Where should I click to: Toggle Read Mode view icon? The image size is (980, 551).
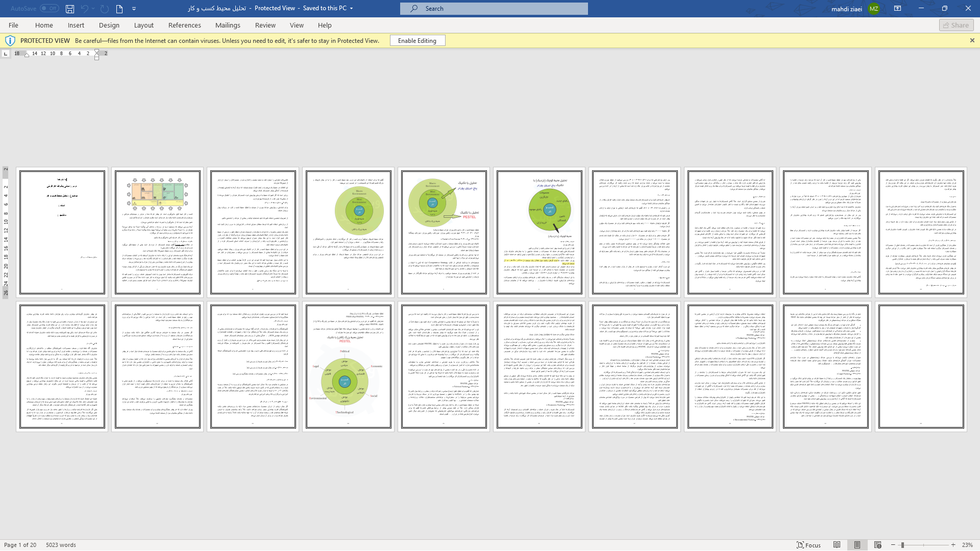837,545
